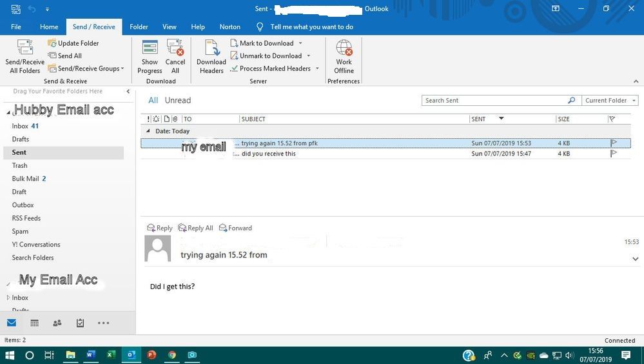This screenshot has width=644, height=364.
Task: Click Send/Receive All Folders icon
Action: pos(24,56)
